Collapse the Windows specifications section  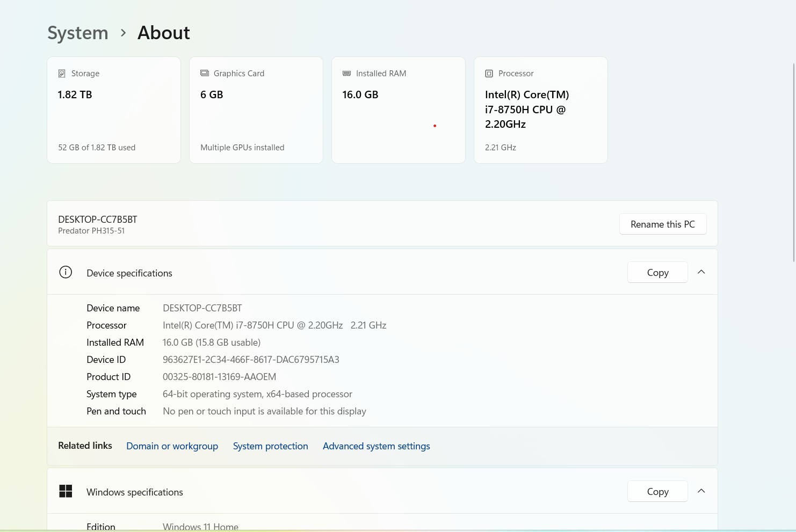pos(701,491)
